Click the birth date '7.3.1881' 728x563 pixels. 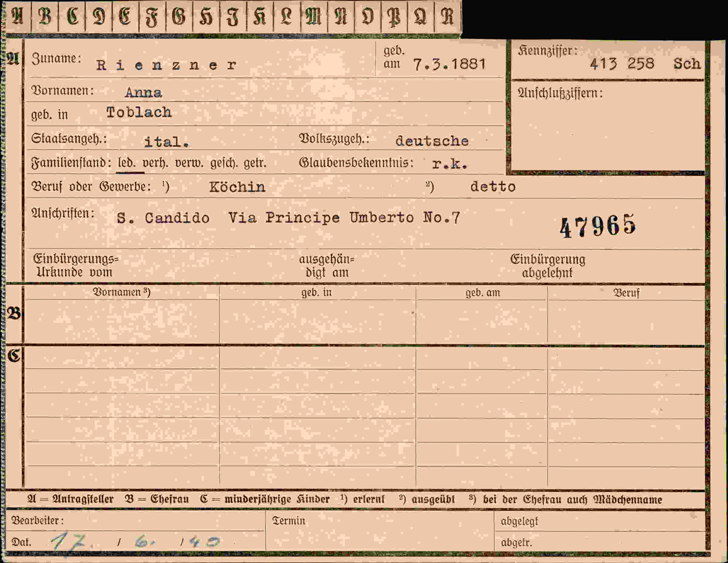click(x=449, y=64)
